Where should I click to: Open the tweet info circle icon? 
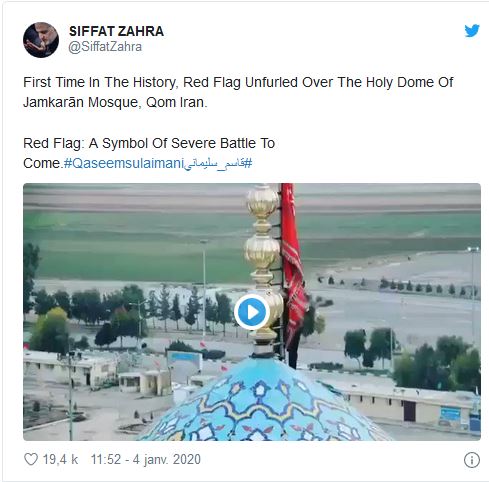coord(472,460)
